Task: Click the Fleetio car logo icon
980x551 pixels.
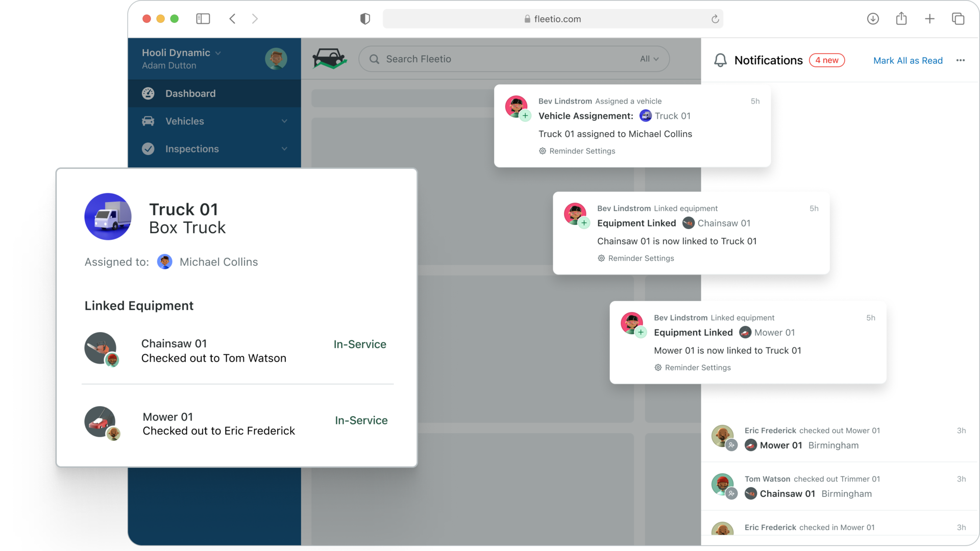Action: pos(329,59)
